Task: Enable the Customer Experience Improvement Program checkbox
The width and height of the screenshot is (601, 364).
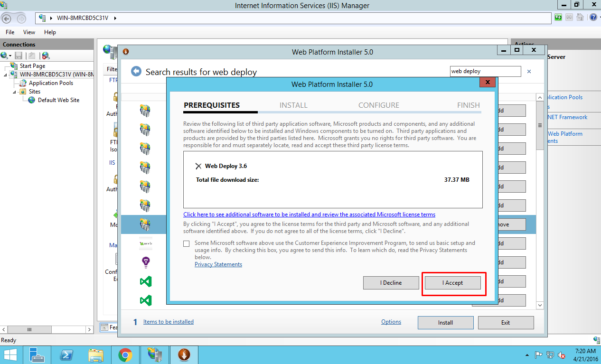Action: (x=187, y=243)
